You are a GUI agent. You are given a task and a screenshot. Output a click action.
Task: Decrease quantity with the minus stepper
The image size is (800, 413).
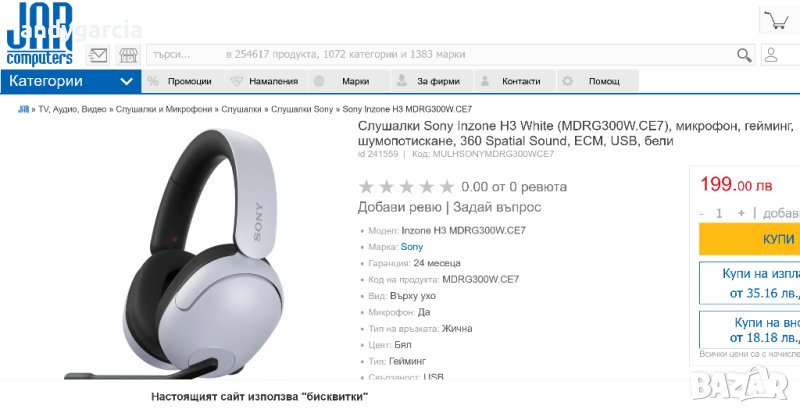[x=702, y=213]
